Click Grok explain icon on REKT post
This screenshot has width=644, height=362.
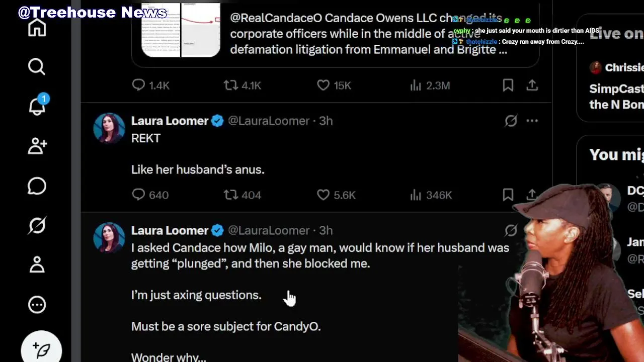[511, 121]
